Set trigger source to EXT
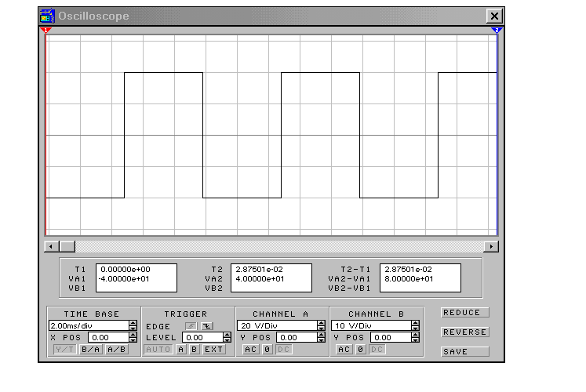The height and width of the screenshot is (392, 586). click(x=214, y=350)
